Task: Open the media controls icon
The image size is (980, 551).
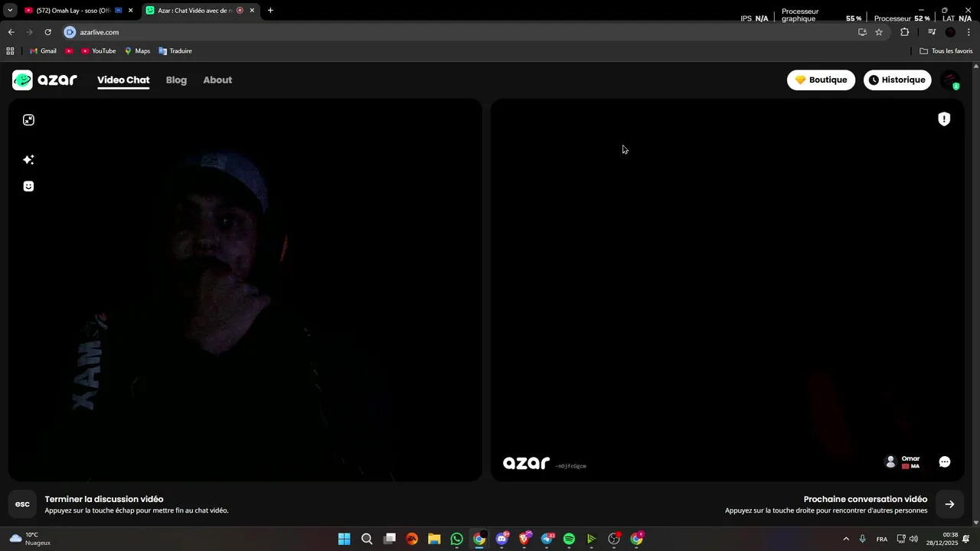Action: click(932, 32)
